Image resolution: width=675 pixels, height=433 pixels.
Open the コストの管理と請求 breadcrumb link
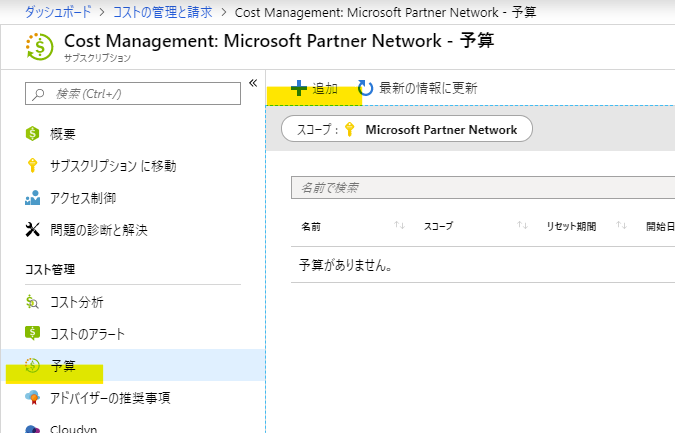(163, 12)
